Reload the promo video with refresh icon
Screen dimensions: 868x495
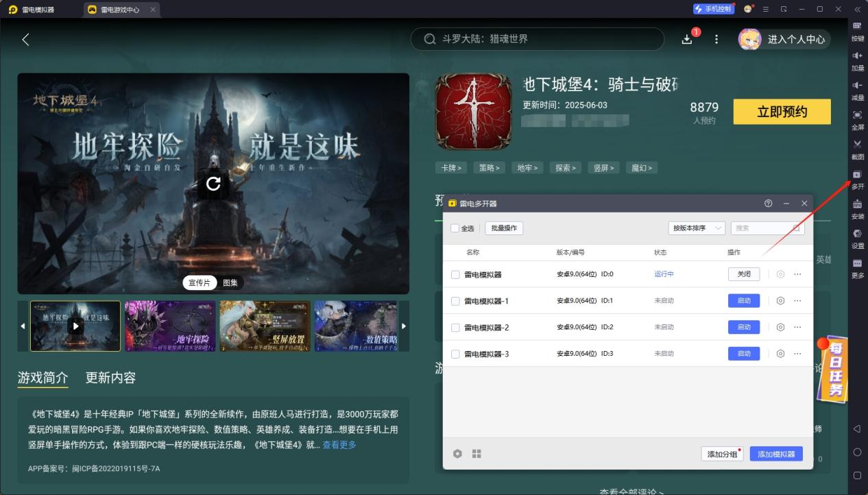point(213,184)
